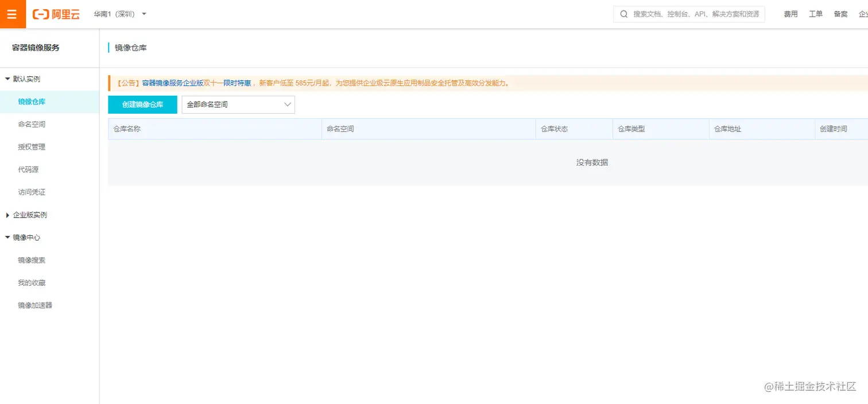This screenshot has height=404, width=868.
Task: Click inside the top search input field
Action: click(x=689, y=14)
